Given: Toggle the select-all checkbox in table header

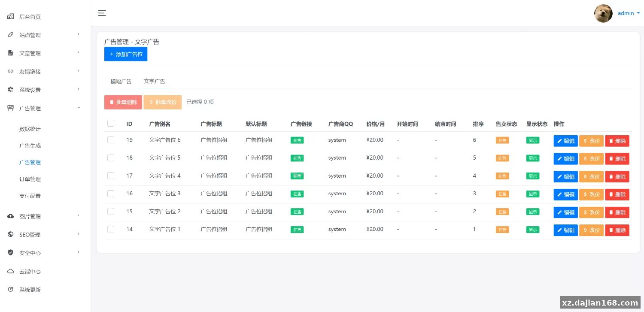Looking at the screenshot, I should (x=111, y=123).
